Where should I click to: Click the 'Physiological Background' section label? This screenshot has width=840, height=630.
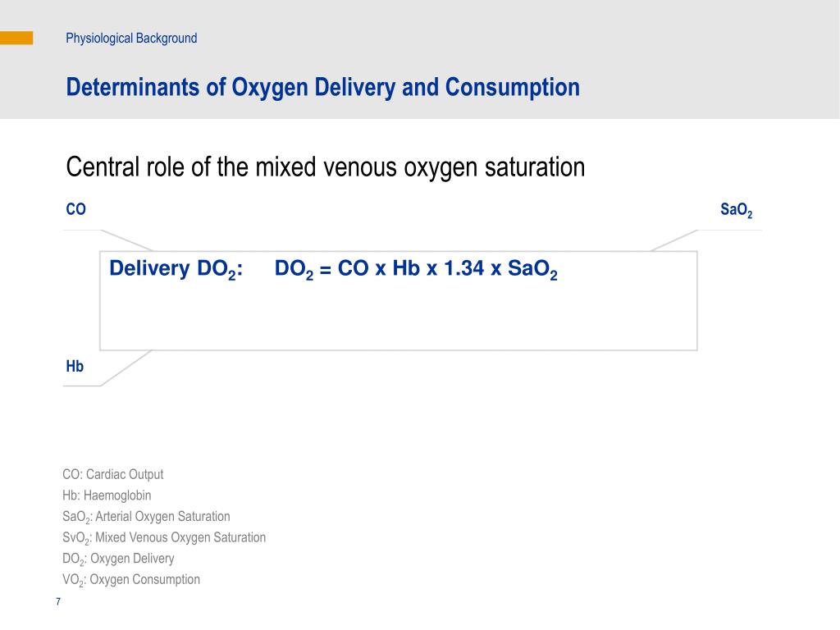point(131,39)
